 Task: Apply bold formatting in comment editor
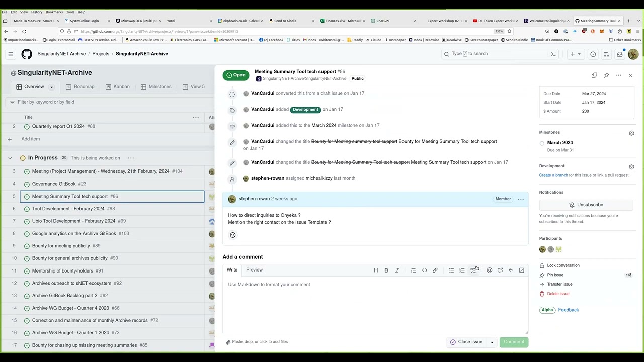[386, 270]
